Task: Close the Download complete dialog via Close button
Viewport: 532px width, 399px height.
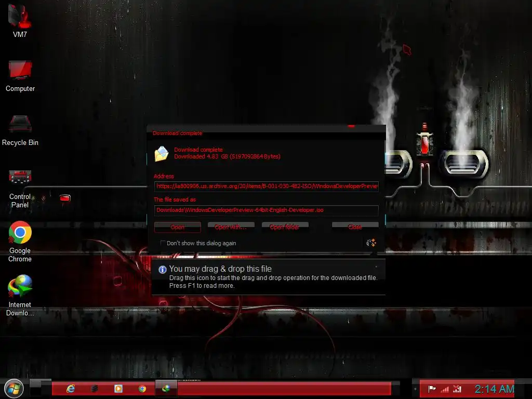Action: 355,227
